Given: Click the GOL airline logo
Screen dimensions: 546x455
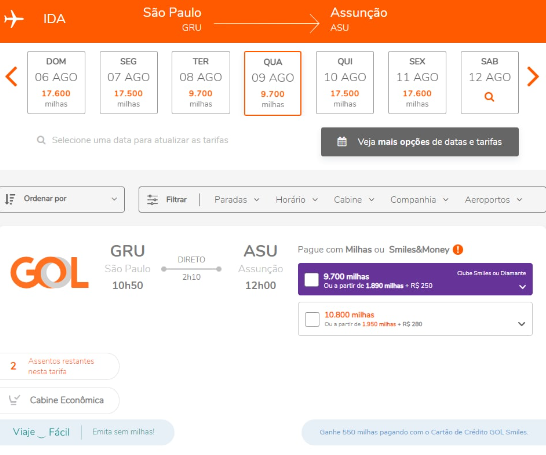Looking at the screenshot, I should click(x=49, y=272).
